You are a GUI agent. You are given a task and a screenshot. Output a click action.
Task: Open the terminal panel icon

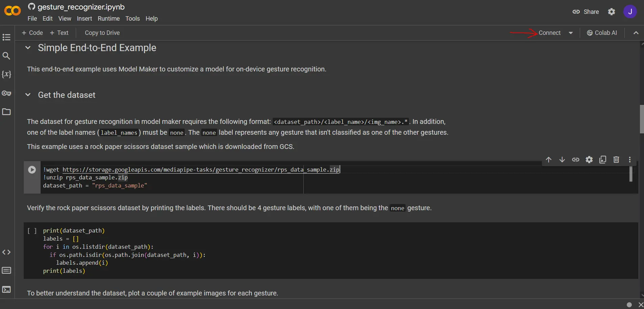[x=6, y=289]
